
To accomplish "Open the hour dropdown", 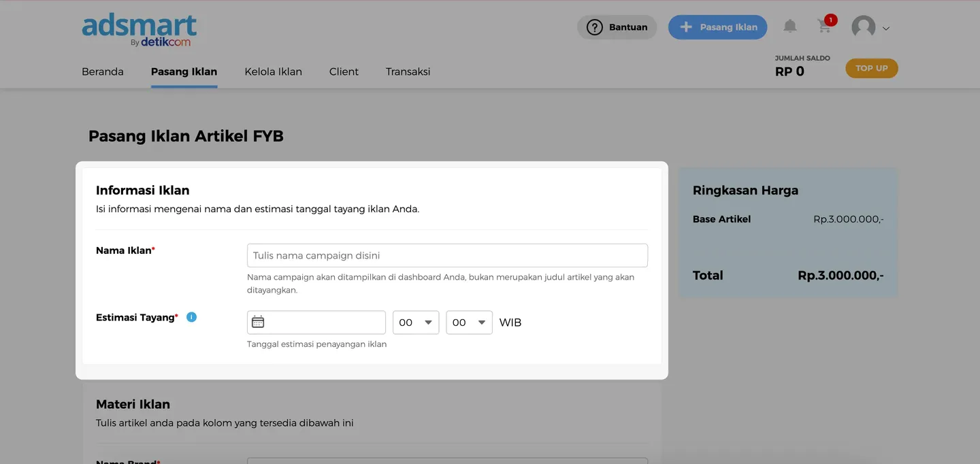I will (x=416, y=322).
